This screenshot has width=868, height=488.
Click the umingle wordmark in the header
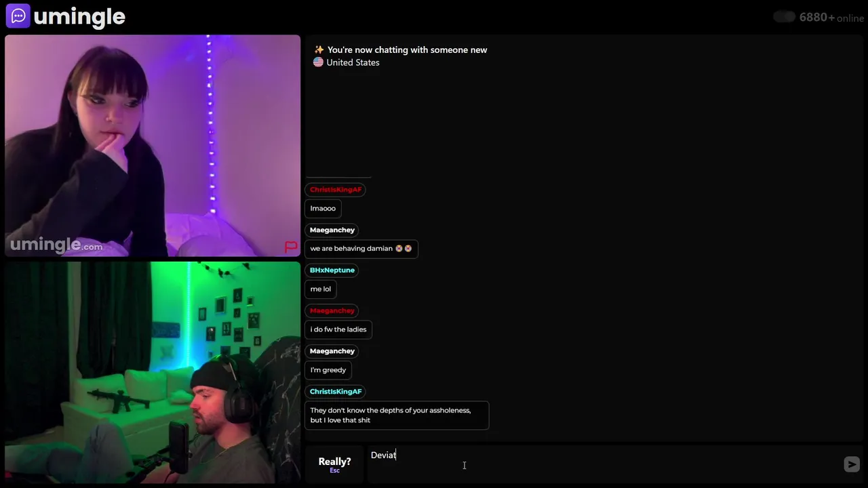tap(79, 17)
